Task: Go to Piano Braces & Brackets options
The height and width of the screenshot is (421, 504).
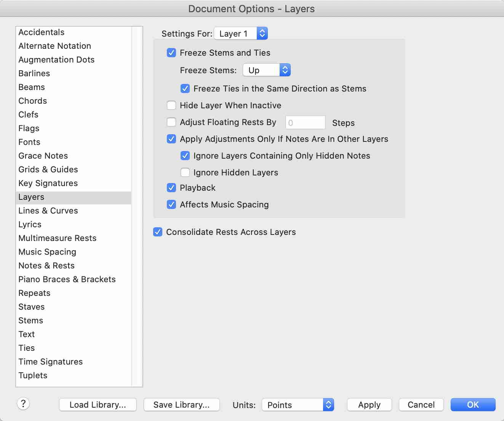Action: [x=67, y=279]
